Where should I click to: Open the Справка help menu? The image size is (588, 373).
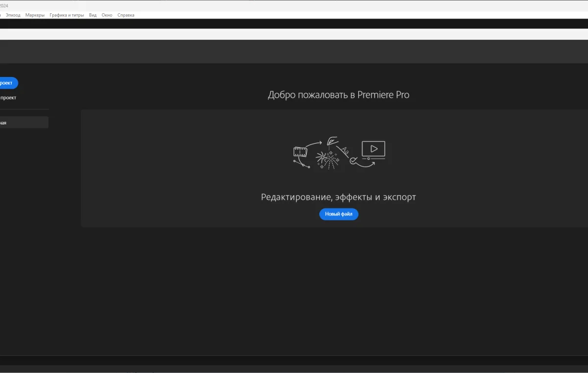[126, 15]
